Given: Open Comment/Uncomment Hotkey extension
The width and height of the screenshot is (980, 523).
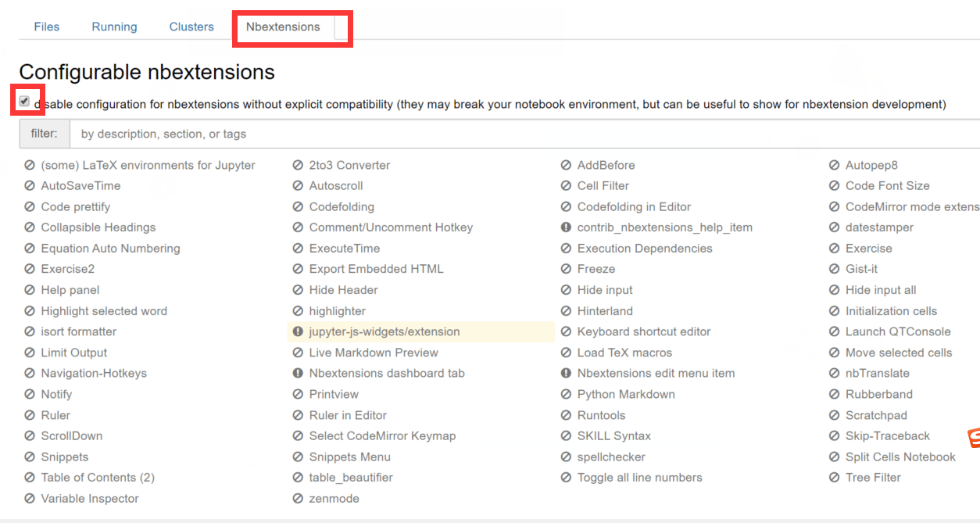Looking at the screenshot, I should click(391, 227).
